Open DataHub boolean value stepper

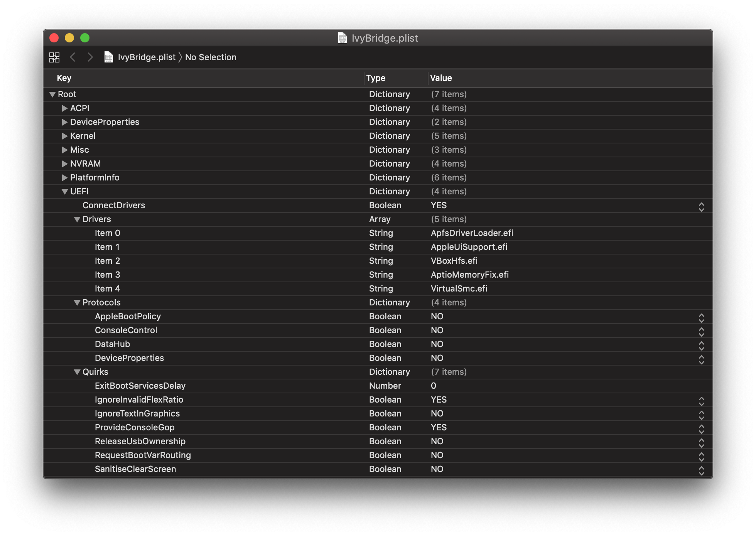[x=702, y=346]
